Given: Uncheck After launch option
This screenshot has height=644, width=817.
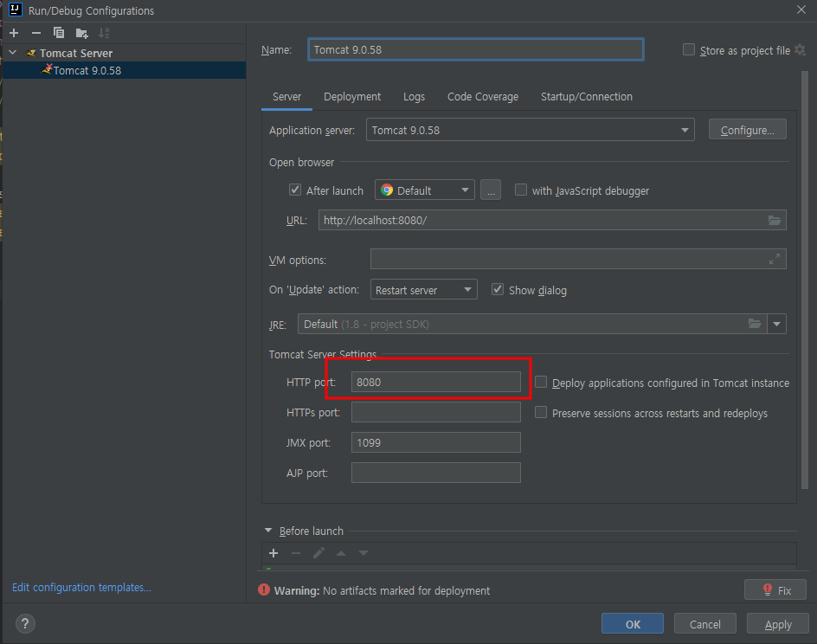Looking at the screenshot, I should (x=295, y=190).
